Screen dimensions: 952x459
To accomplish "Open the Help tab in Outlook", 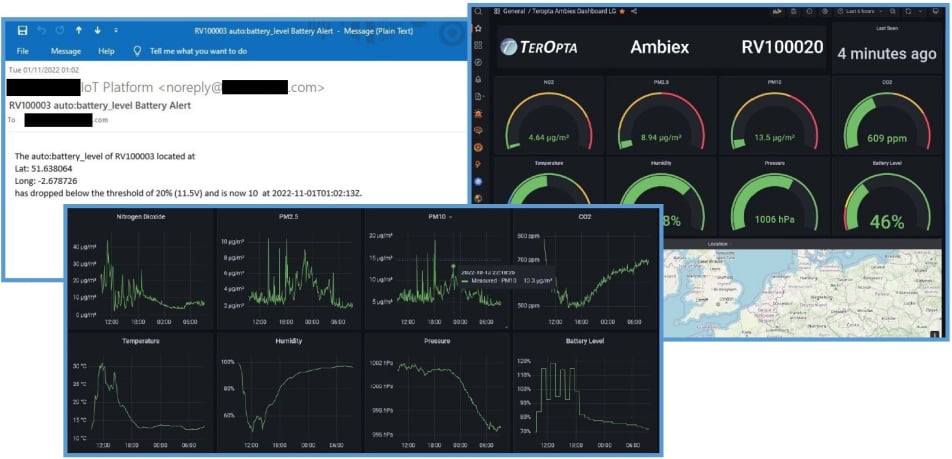I will tap(106, 51).
